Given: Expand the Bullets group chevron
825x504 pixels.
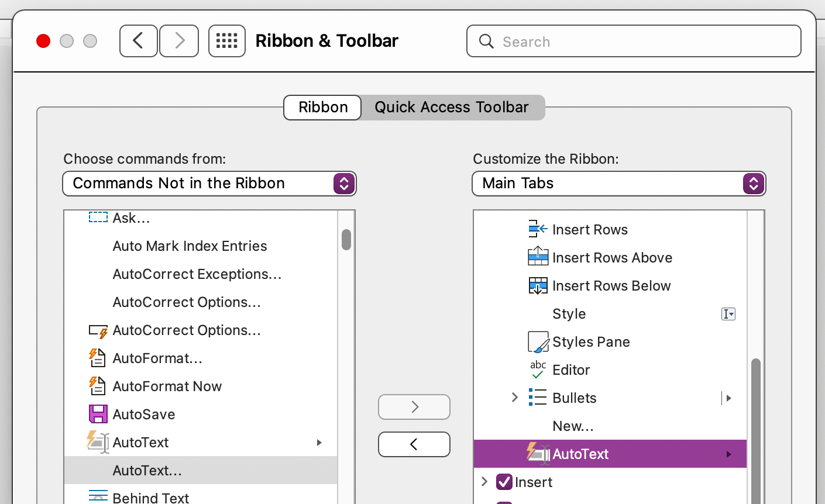Looking at the screenshot, I should pos(515,398).
